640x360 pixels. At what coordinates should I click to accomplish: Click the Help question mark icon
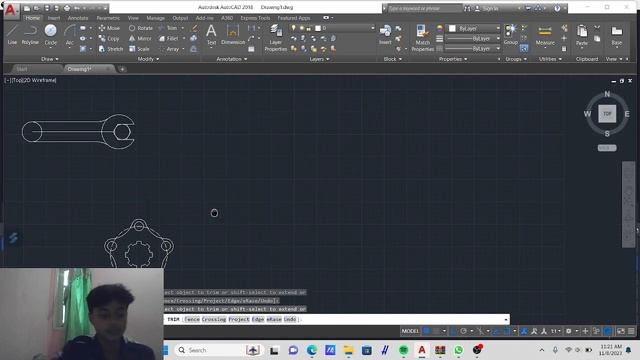click(x=557, y=8)
